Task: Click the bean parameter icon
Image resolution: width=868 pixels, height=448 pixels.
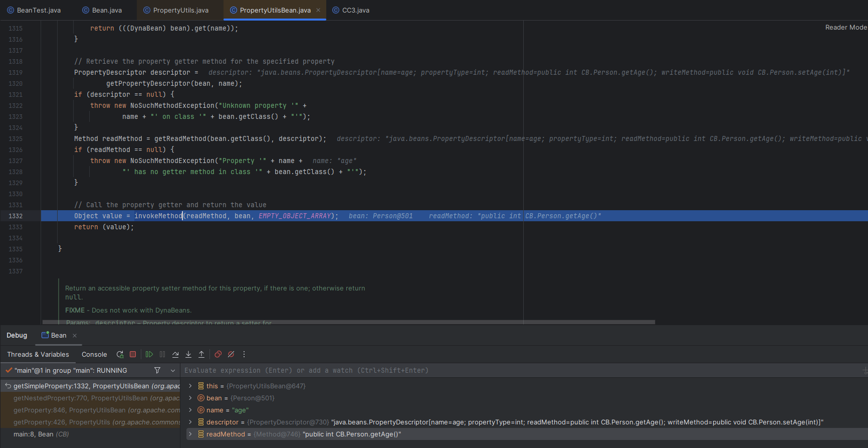Action: [201, 398]
